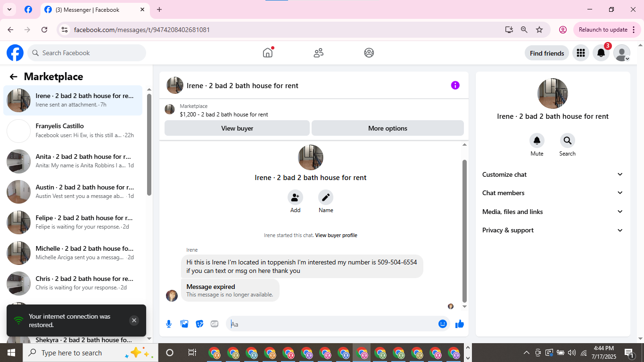Choose a sticker icon

[x=199, y=324]
